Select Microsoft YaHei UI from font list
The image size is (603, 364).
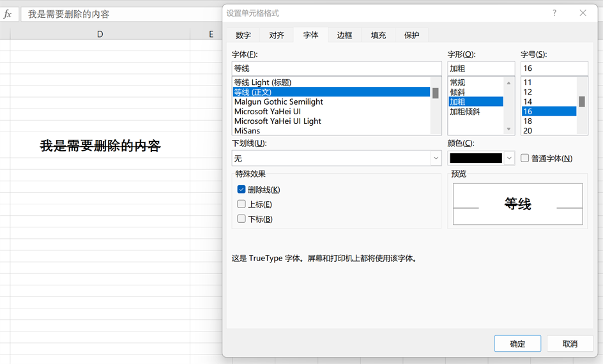[x=267, y=112]
